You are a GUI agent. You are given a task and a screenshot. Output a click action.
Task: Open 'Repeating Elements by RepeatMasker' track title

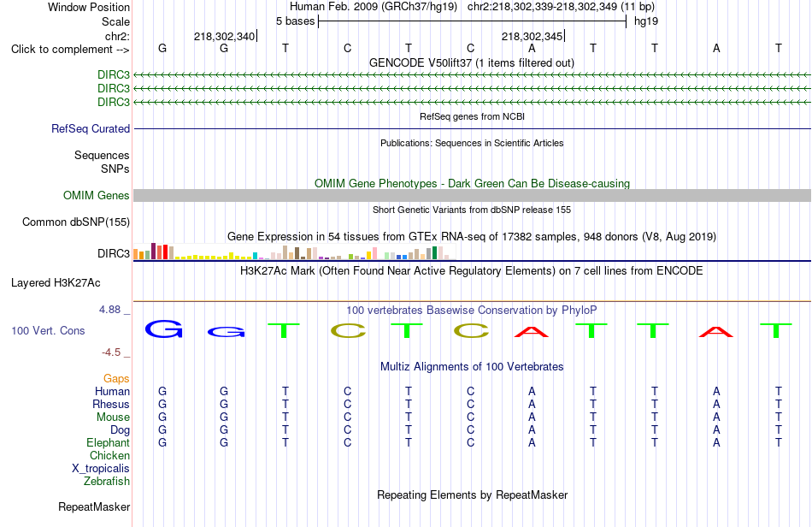pos(473,494)
